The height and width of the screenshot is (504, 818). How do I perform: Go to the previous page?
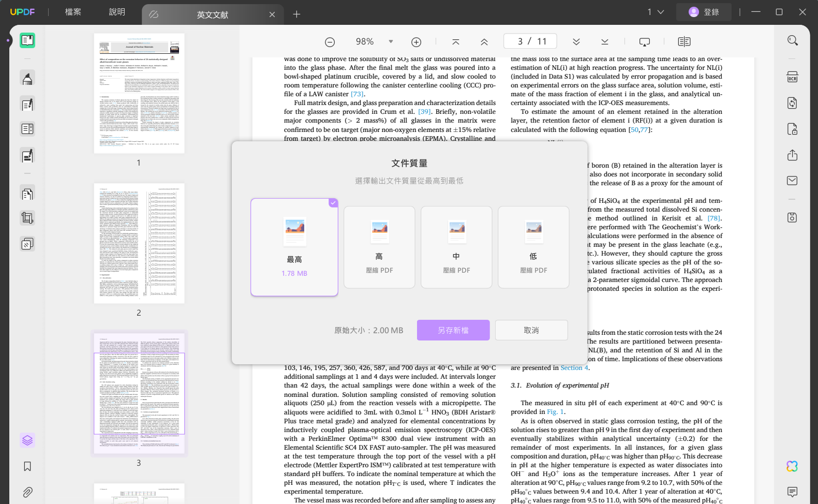[484, 42]
